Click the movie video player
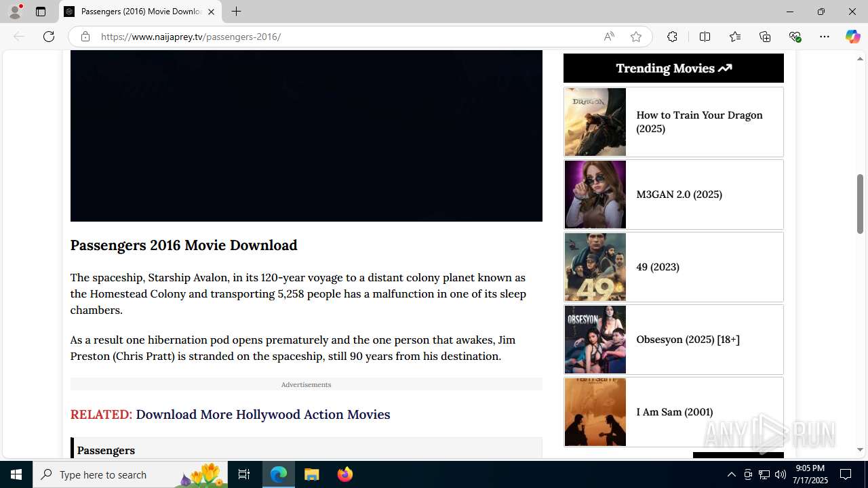This screenshot has height=488, width=868. pos(307,136)
